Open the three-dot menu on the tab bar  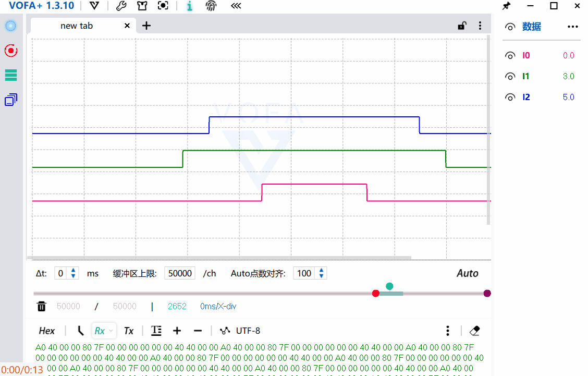(480, 25)
